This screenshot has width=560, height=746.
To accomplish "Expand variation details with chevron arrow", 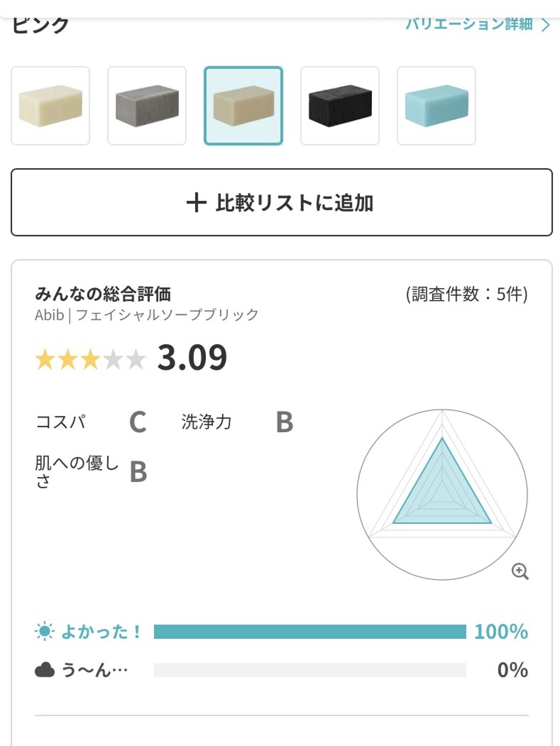I will point(545,24).
